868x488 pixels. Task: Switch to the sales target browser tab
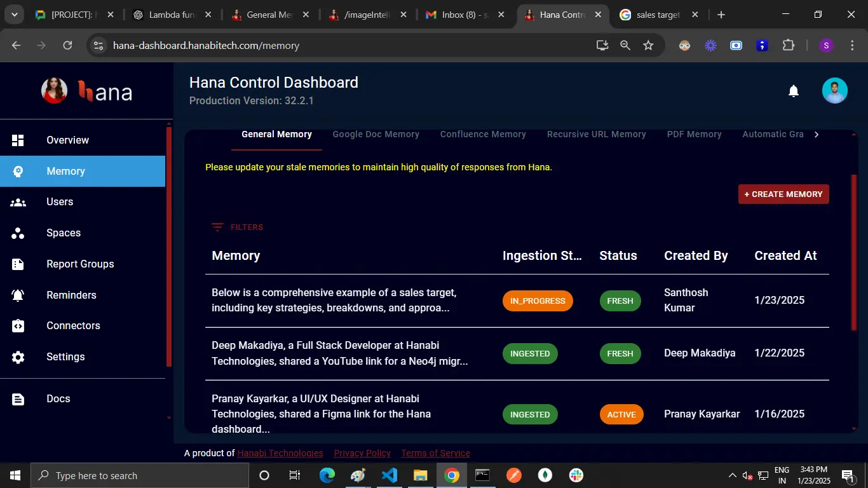click(659, 15)
